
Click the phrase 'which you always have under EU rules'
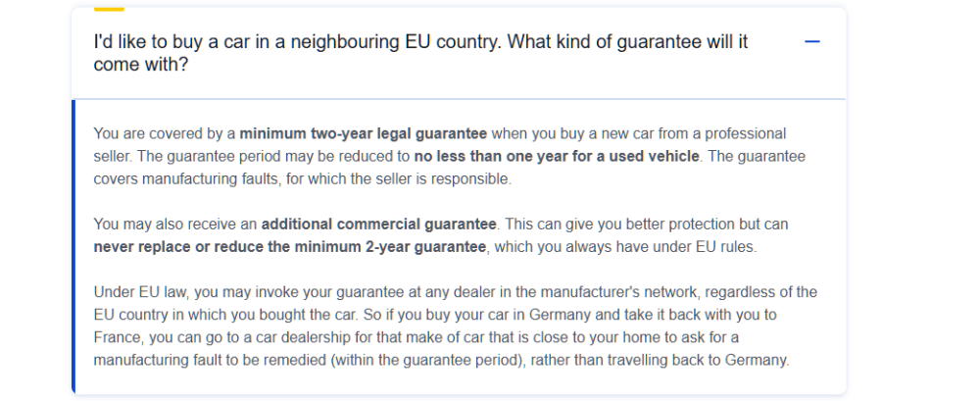click(625, 247)
